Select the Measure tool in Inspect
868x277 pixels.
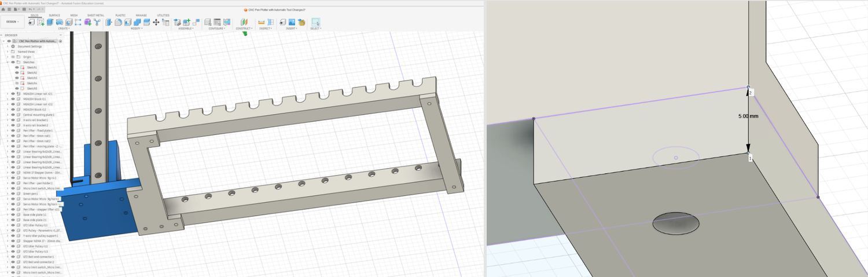tap(261, 22)
